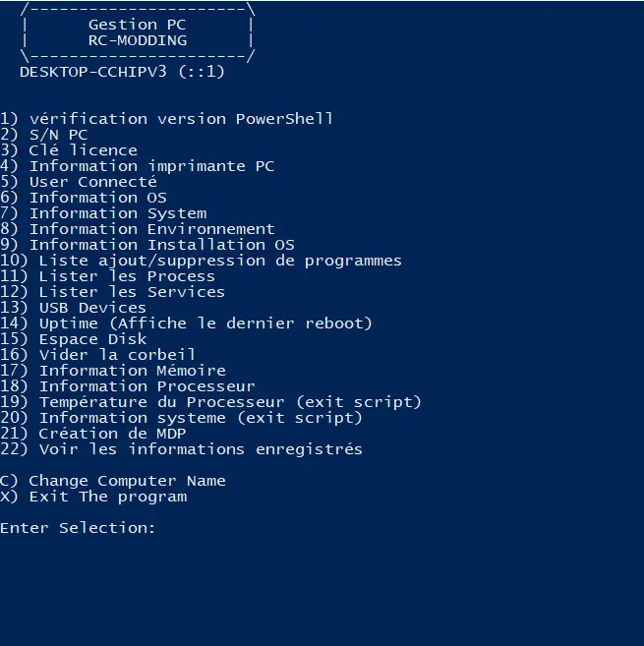Click the Lister les Process entry
644x646 pixels.
[107, 276]
